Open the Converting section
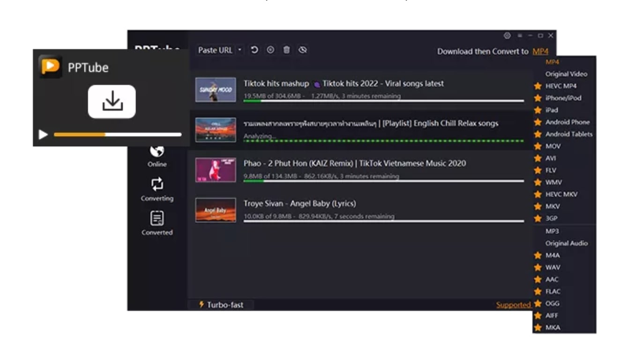The image size is (644, 360). coord(157,190)
